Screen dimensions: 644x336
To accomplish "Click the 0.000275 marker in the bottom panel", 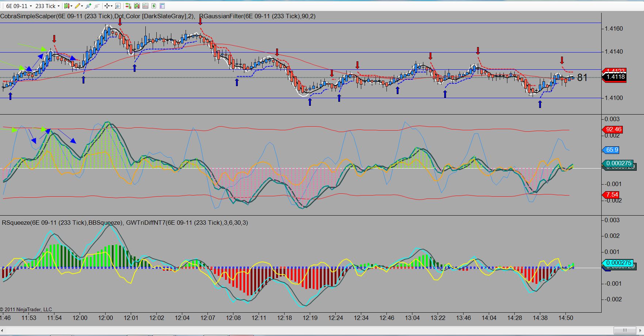I will [x=618, y=263].
